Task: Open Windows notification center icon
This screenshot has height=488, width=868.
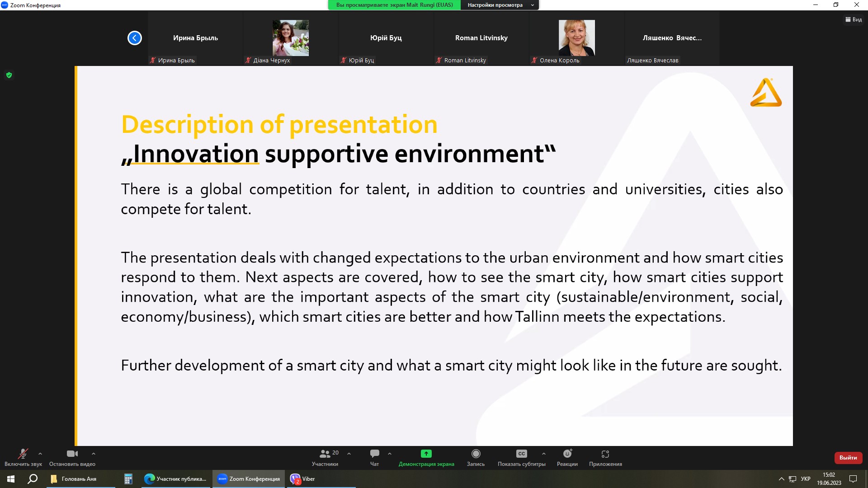Action: point(853,479)
